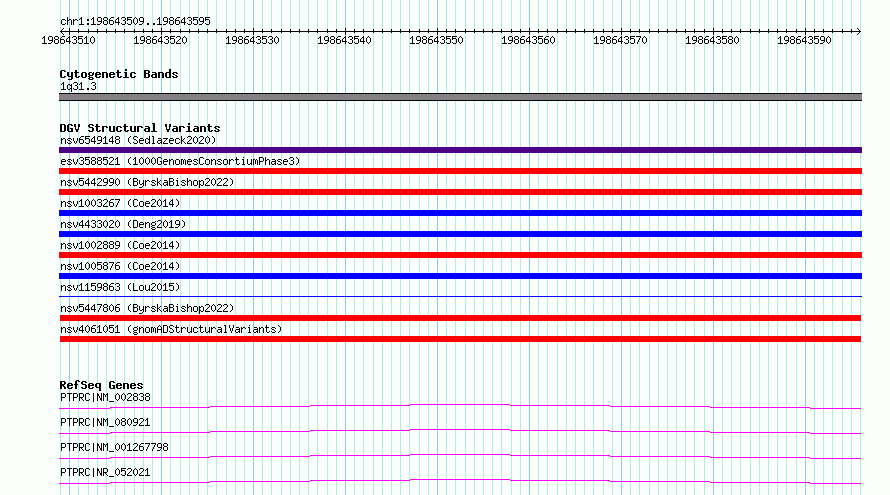Image resolution: width=890 pixels, height=495 pixels.
Task: Open variant nsv1003267 (Coe2014) label
Action: point(120,203)
